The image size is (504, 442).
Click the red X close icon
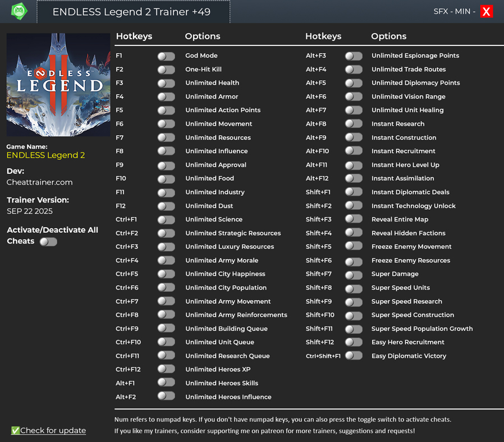[x=487, y=12]
